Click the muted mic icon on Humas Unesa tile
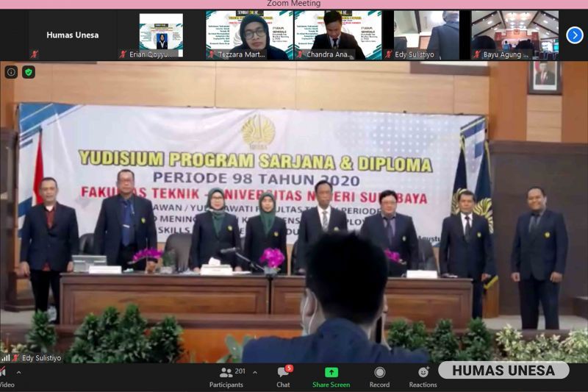Viewport: 588px width, 392px height. click(x=35, y=54)
